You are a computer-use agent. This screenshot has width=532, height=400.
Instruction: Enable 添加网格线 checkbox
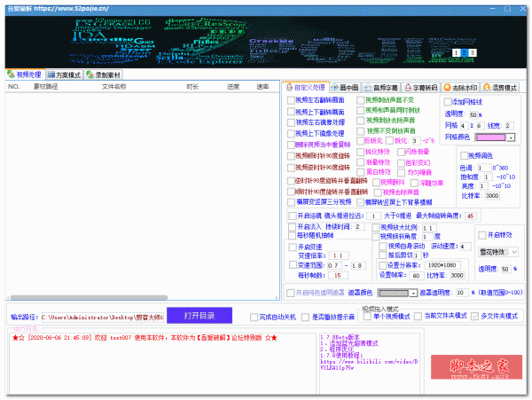point(448,102)
